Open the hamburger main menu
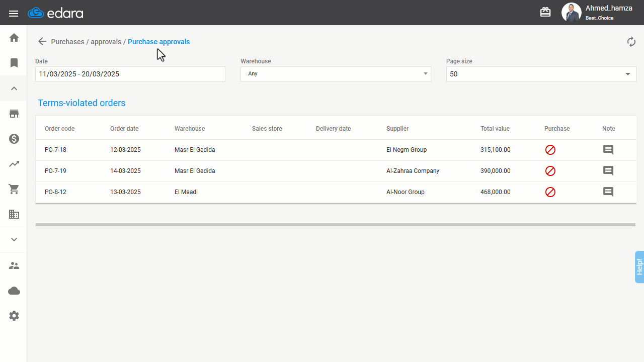 tap(14, 13)
